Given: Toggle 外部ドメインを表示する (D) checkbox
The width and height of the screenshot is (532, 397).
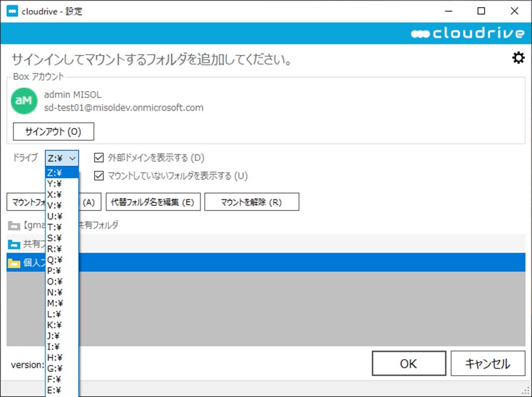Looking at the screenshot, I should tap(99, 157).
